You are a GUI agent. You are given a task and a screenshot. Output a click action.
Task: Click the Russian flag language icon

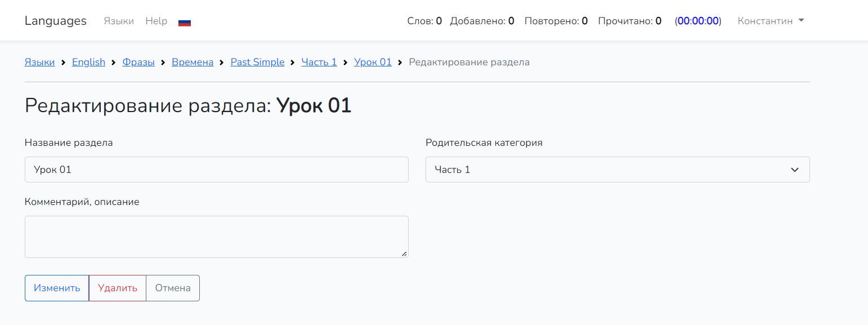click(185, 23)
